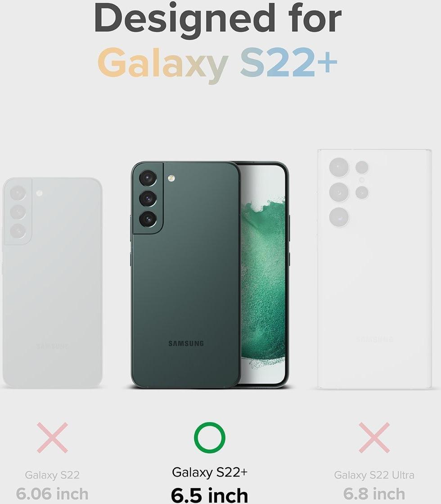
Task: Select the white Galaxy S22 Ultra image
Action: click(374, 270)
